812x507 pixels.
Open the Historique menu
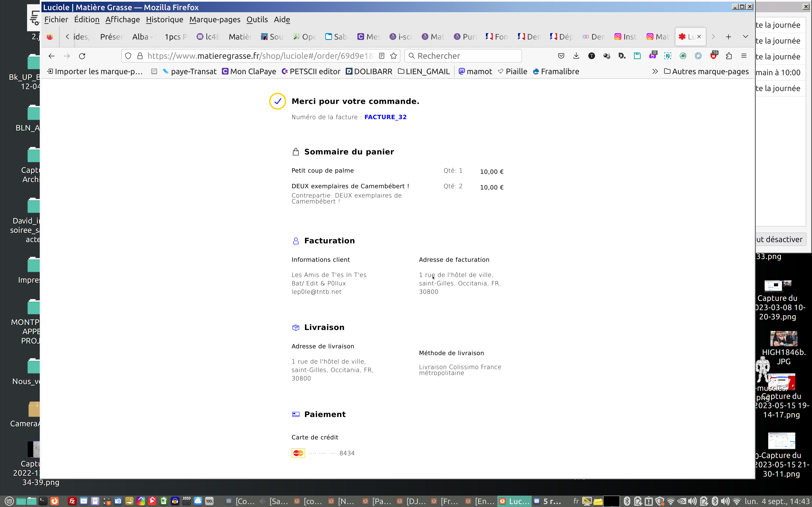(x=165, y=19)
